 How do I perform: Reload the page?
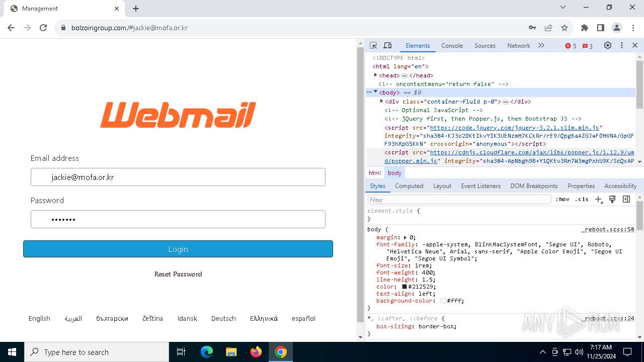click(x=43, y=28)
